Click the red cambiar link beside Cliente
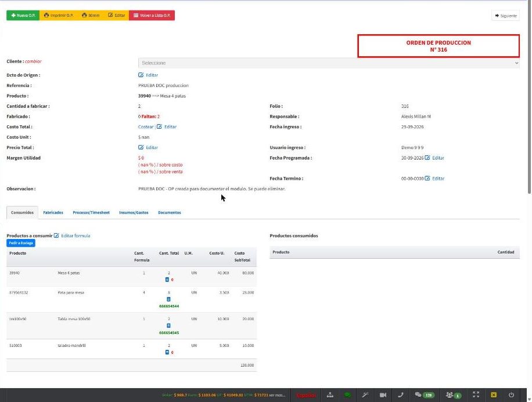 [x=33, y=61]
